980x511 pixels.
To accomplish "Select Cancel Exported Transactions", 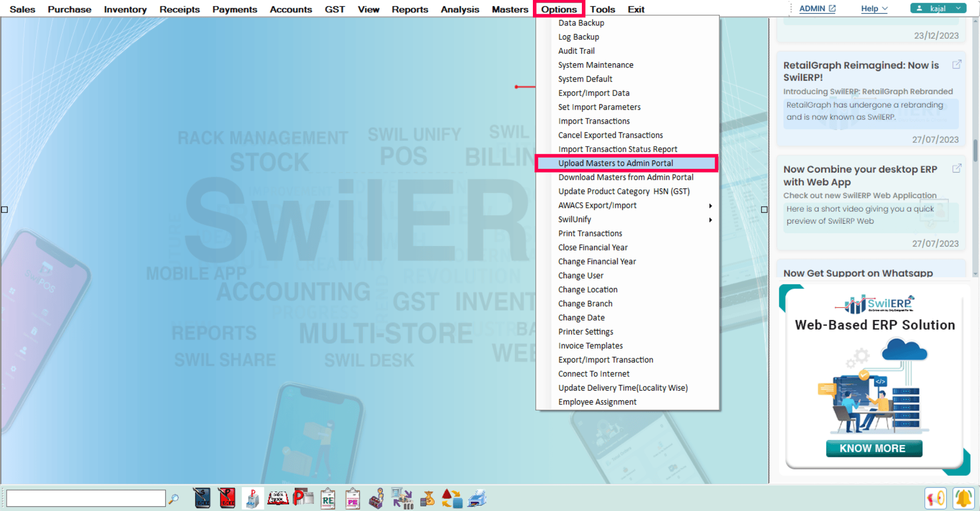I will point(627,135).
